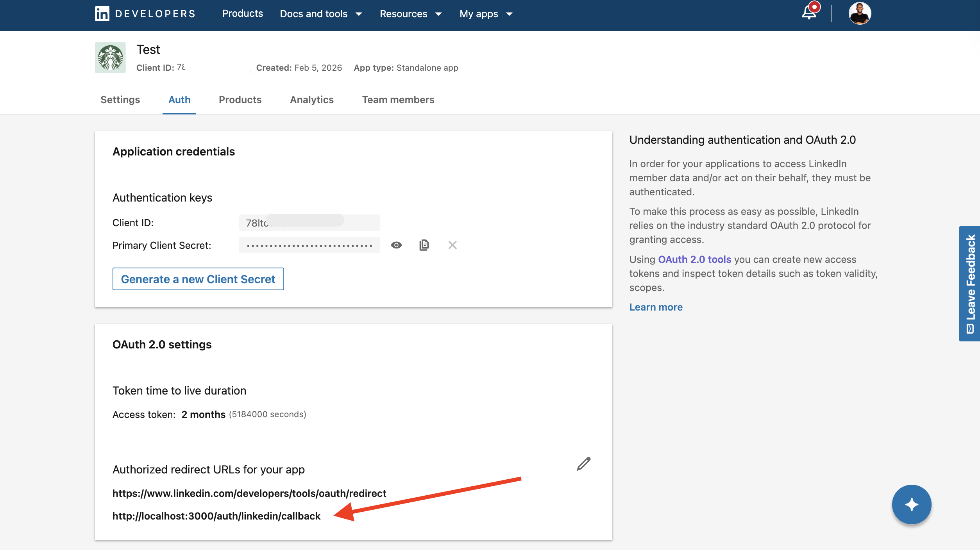Click the Learn more link
Viewport: 980px width, 550px height.
pyautogui.click(x=656, y=307)
